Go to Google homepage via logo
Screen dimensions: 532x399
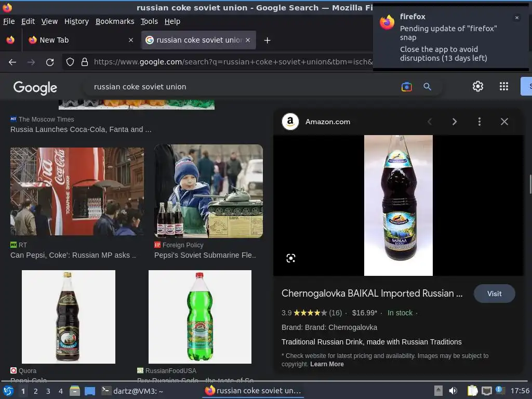click(35, 87)
